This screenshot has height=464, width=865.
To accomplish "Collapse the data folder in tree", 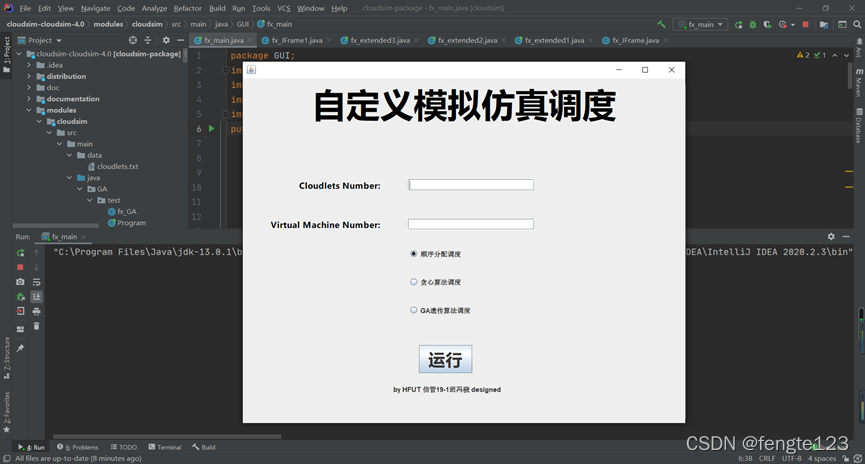I will pyautogui.click(x=70, y=155).
